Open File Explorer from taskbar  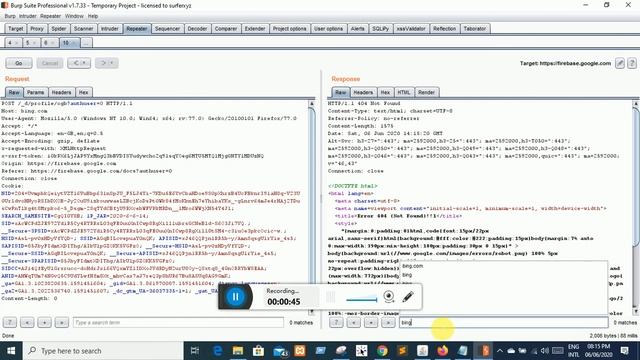(x=238, y=351)
